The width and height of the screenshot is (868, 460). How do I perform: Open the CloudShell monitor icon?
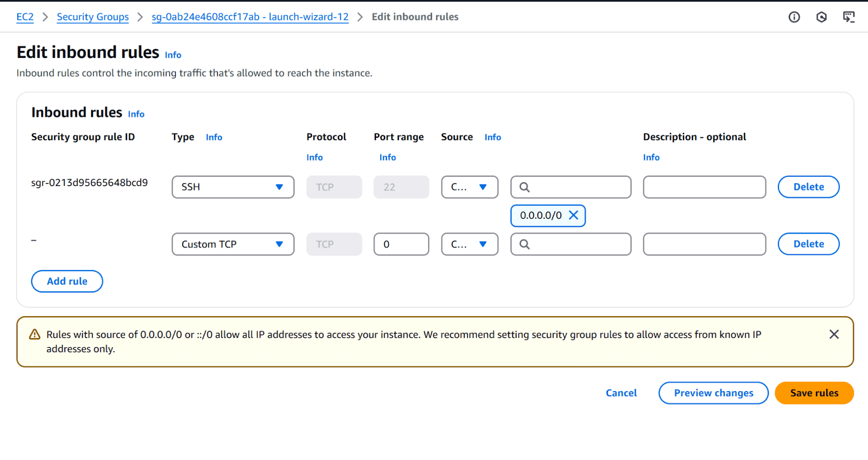[848, 17]
